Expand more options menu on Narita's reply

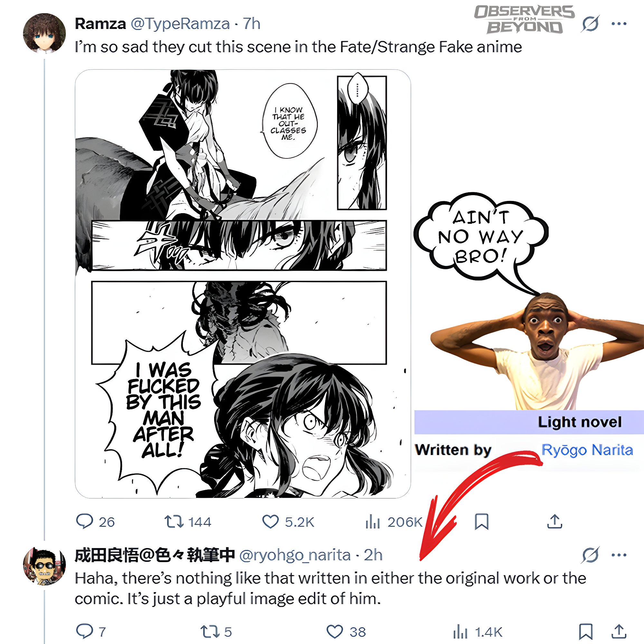pos(619,555)
